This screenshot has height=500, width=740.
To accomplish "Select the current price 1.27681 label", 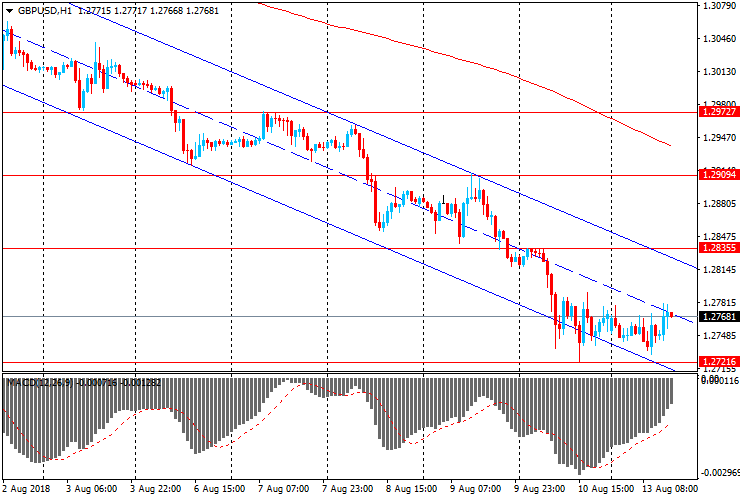I will [719, 316].
